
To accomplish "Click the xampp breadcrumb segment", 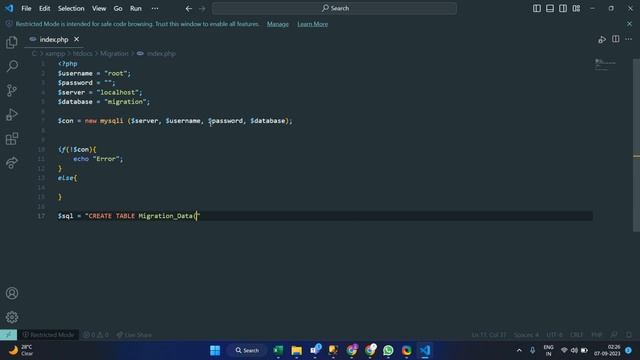I will 55,53.
